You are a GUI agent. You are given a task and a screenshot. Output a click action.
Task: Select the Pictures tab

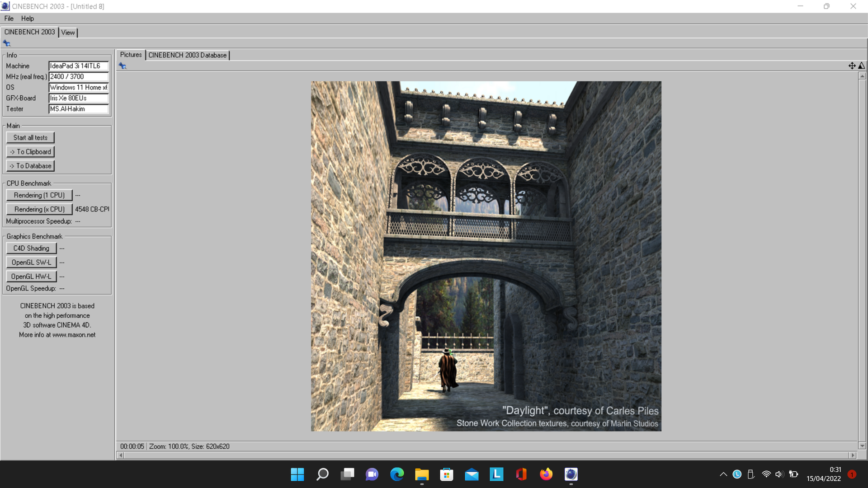click(x=131, y=55)
